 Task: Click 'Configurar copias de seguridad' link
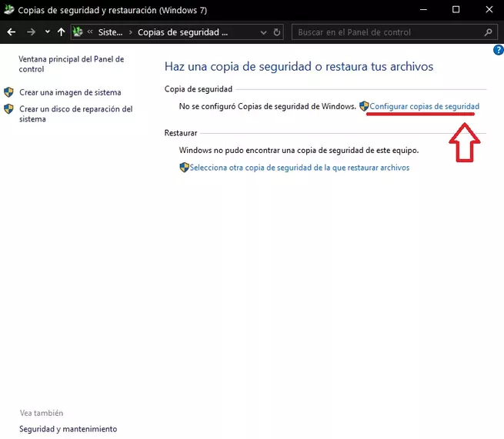(424, 106)
